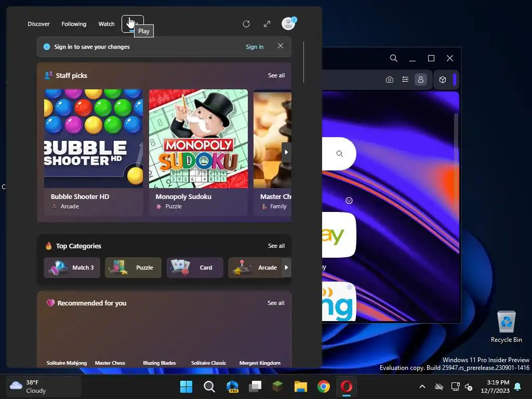
Task: Show more categories with the arrow
Action: tap(286, 268)
